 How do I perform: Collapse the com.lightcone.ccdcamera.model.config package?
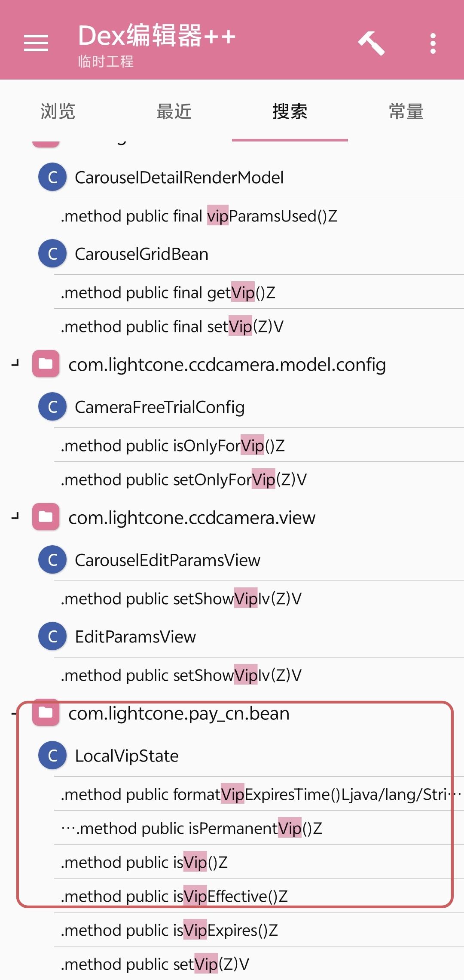pos(15,364)
